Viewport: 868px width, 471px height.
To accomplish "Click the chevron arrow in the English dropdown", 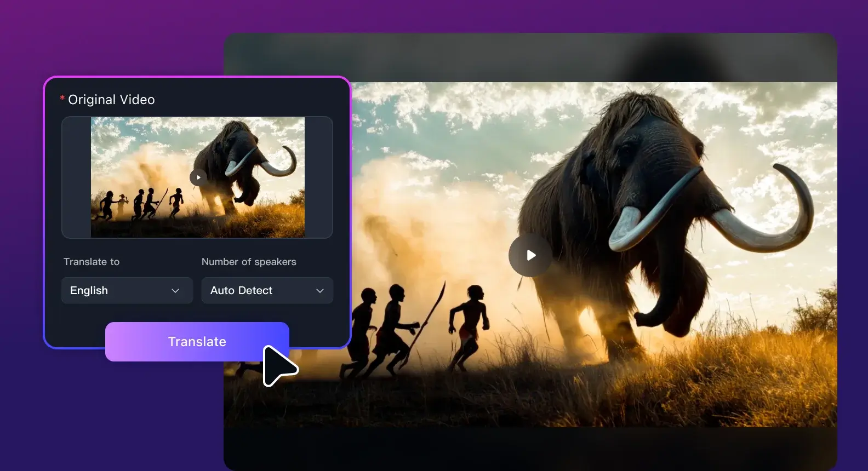I will click(x=175, y=291).
